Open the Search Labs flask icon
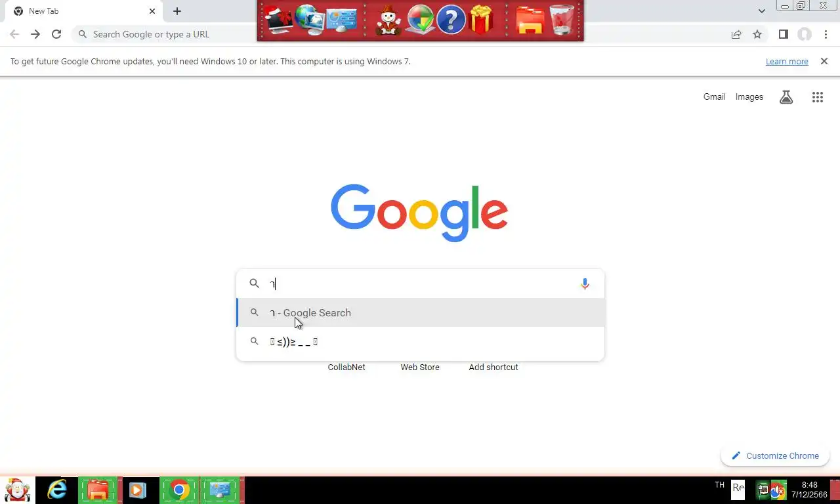Image resolution: width=840 pixels, height=504 pixels. (x=786, y=97)
